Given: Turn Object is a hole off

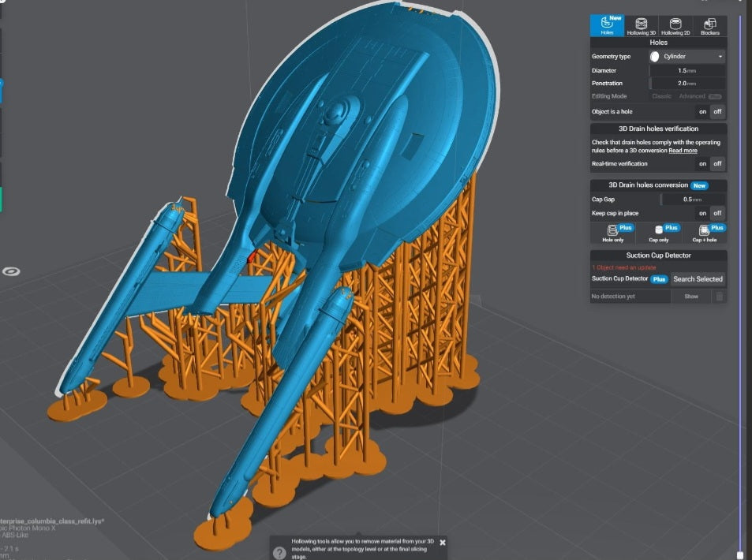Looking at the screenshot, I should tap(717, 112).
